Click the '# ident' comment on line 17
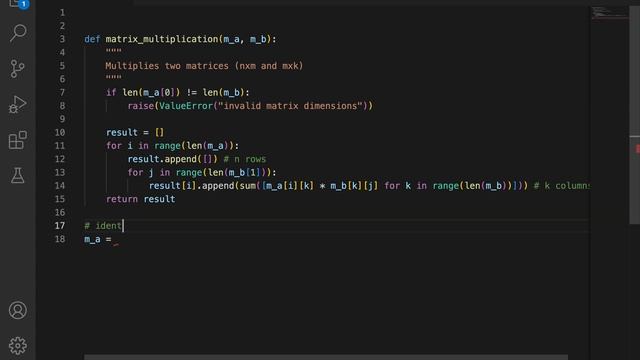 point(103,226)
